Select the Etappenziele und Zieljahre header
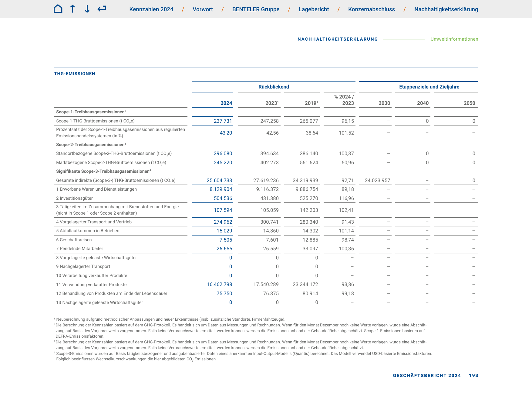 429,87
